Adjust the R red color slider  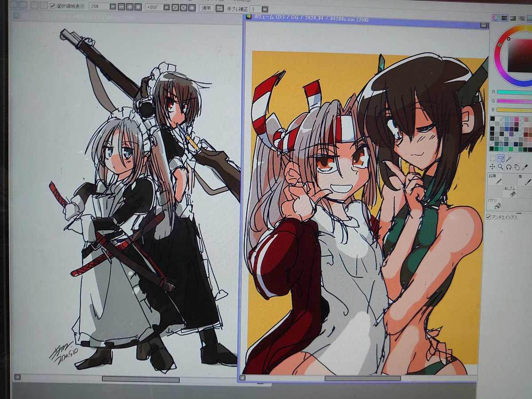pos(514,92)
